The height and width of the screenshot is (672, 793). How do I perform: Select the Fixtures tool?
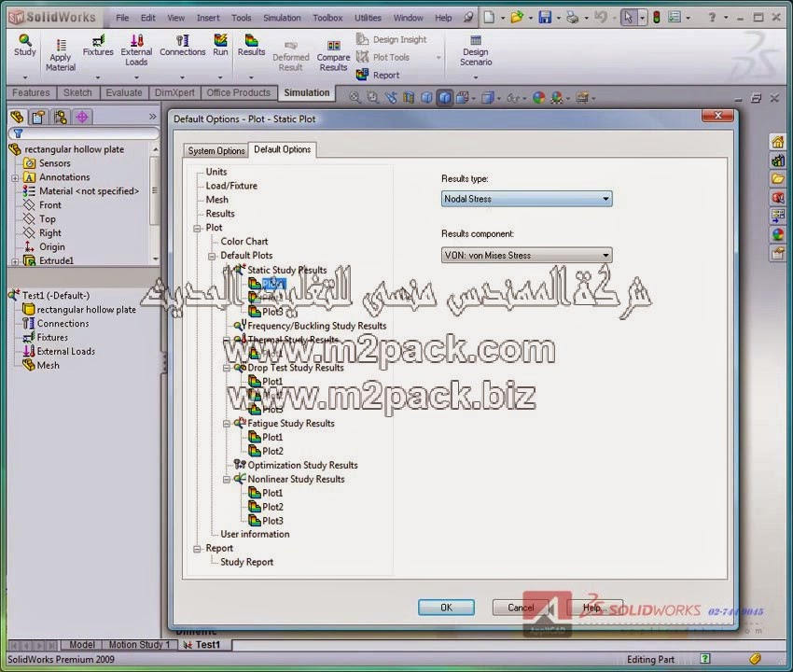pyautogui.click(x=98, y=46)
